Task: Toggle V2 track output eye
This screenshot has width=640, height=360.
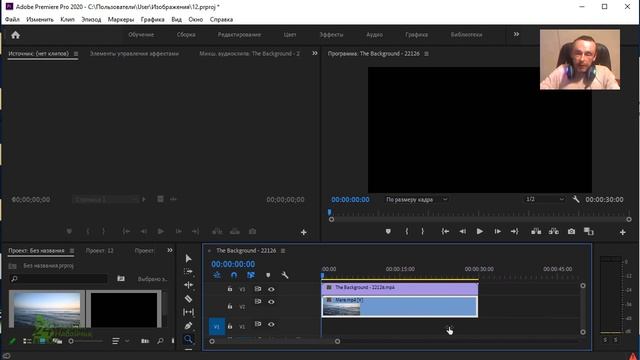Action: pos(271,302)
